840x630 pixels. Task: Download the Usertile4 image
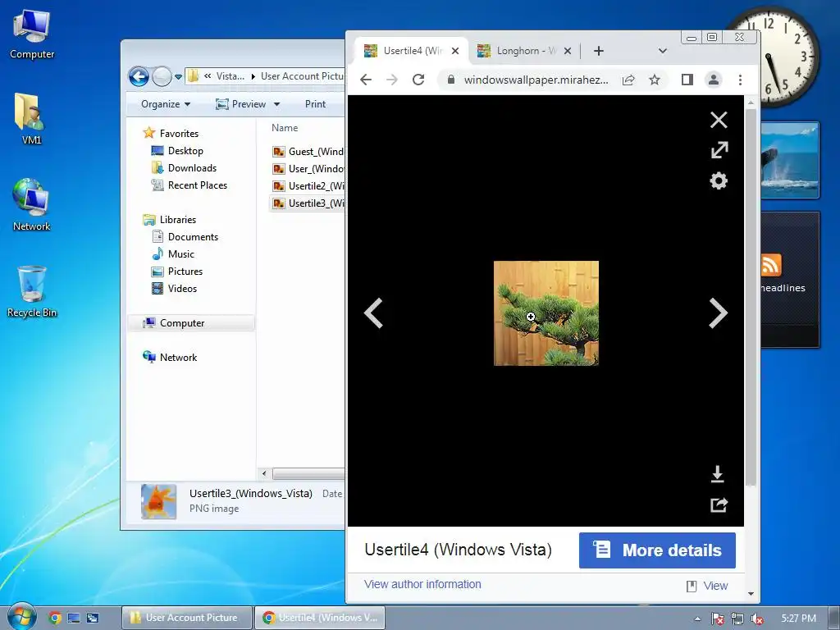(x=717, y=474)
